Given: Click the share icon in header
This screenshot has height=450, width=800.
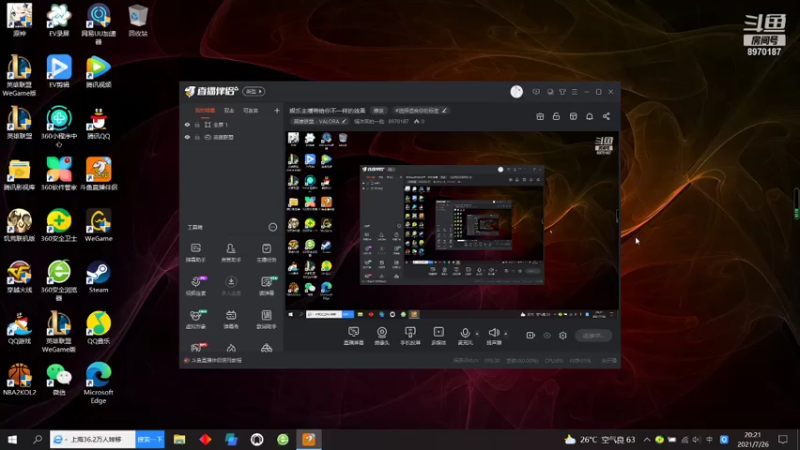Looking at the screenshot, I should coord(606,116).
